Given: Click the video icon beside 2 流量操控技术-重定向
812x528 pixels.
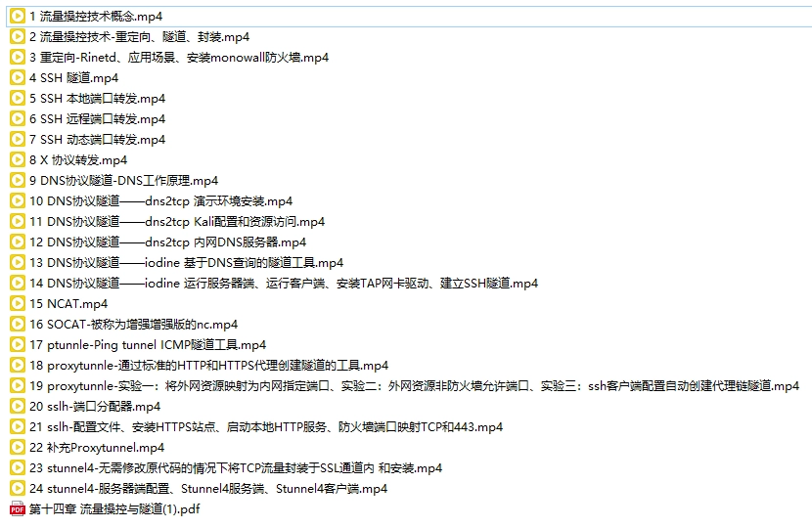Looking at the screenshot, I should coord(17,37).
